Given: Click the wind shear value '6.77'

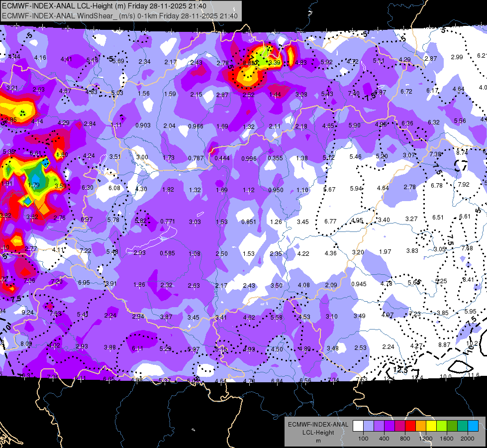Looking at the screenshot, I should click(330, 222).
